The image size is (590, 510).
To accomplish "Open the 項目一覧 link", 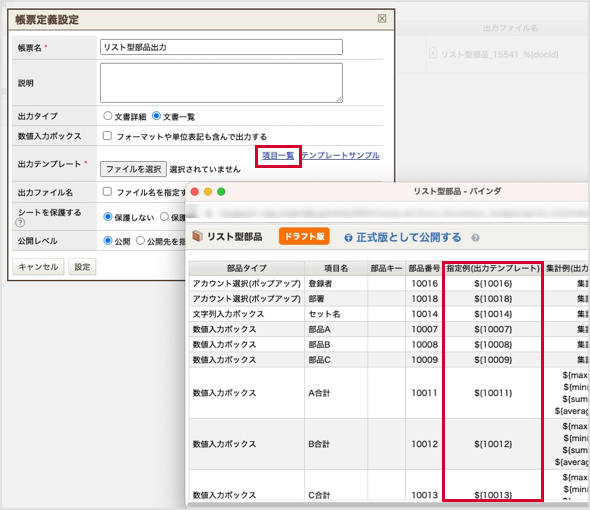I will pyautogui.click(x=278, y=155).
